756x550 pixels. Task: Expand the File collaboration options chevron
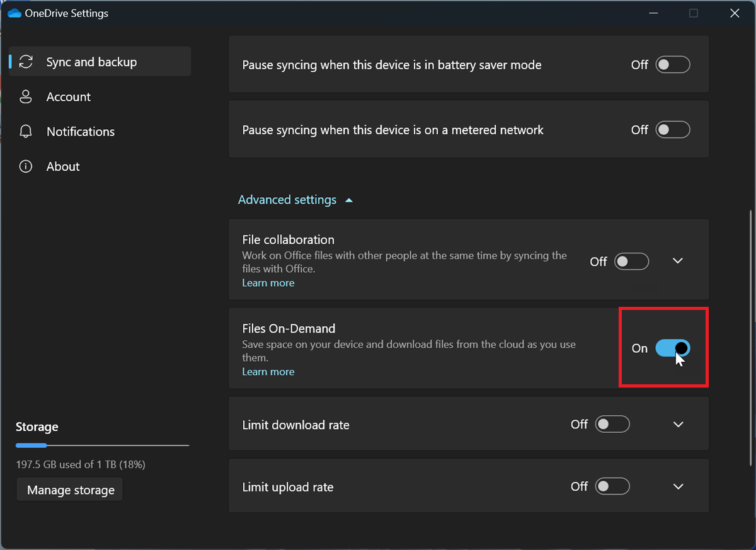point(678,260)
